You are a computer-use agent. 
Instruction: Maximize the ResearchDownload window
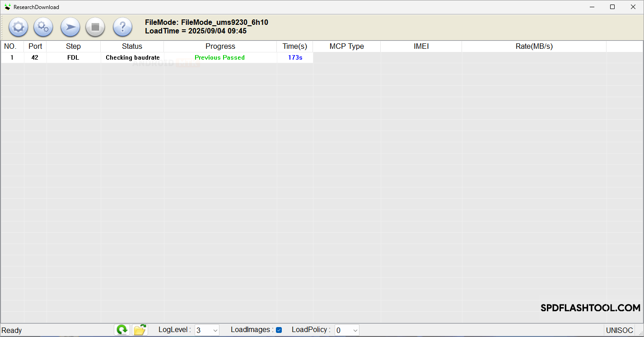[x=612, y=7]
